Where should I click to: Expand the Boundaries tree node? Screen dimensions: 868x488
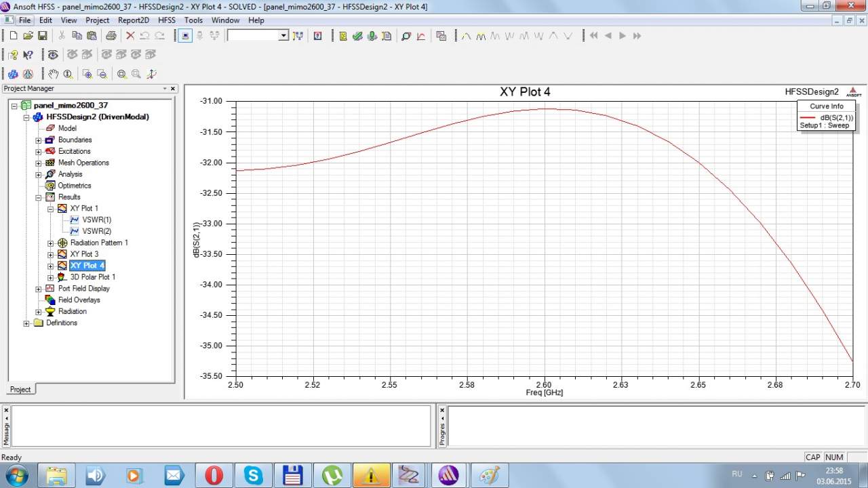39,140
